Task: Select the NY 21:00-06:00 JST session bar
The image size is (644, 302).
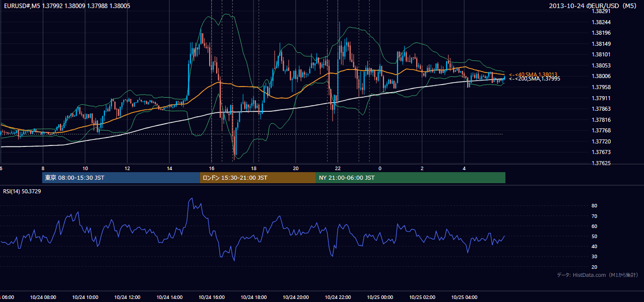Action: pos(411,178)
